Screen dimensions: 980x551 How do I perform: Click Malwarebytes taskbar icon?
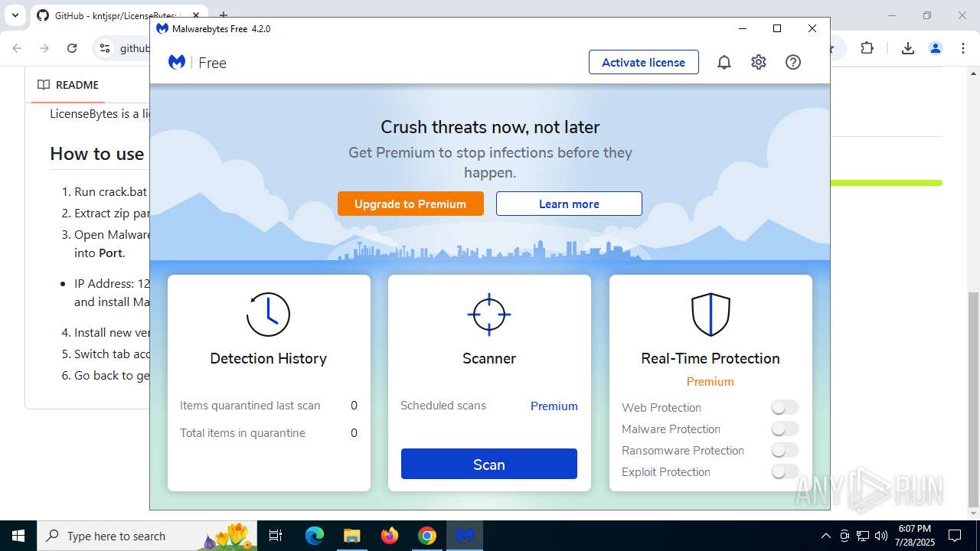tap(465, 536)
